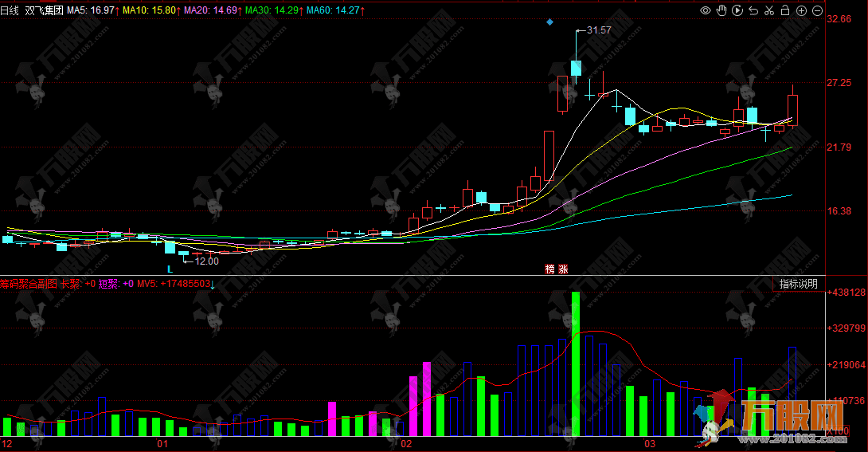Click the zoom out minus icon
The width and height of the screenshot is (868, 452).
pyautogui.click(x=817, y=10)
